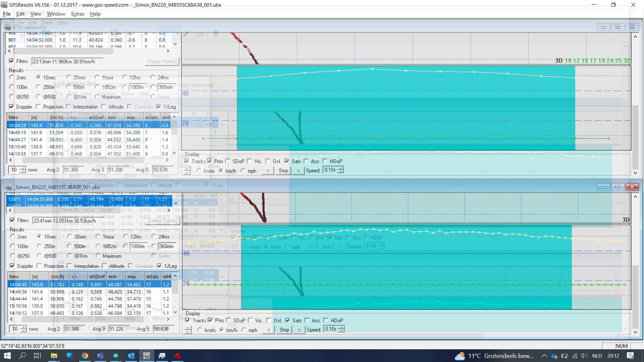Click Delete Point(s) in the top window
The height and width of the screenshot is (362, 644).
click(x=162, y=61)
